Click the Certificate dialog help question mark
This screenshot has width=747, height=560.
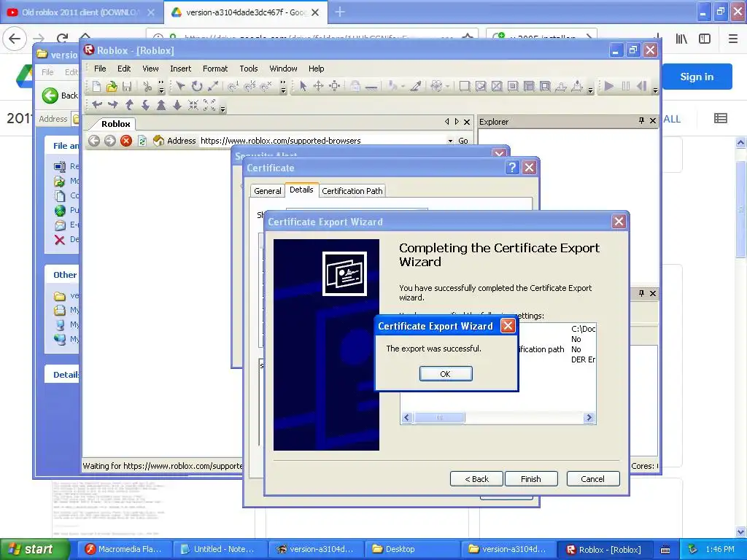coord(511,168)
